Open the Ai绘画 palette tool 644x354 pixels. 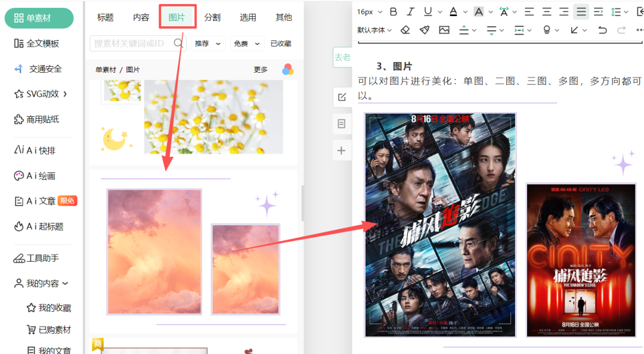click(x=39, y=176)
